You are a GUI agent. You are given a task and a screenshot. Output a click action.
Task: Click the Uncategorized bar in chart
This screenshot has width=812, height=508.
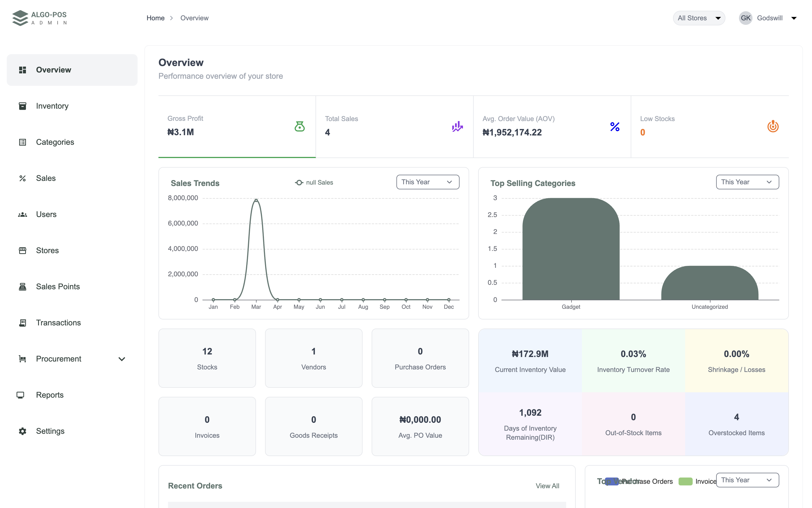click(x=710, y=283)
